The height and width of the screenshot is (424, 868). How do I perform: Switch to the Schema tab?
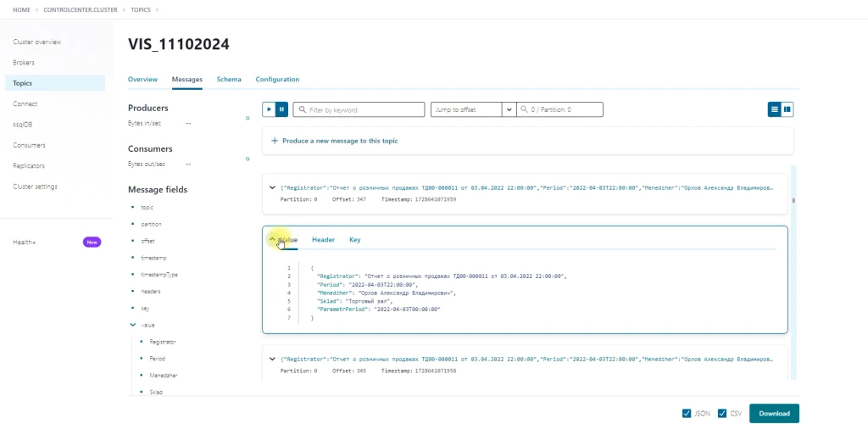click(229, 80)
